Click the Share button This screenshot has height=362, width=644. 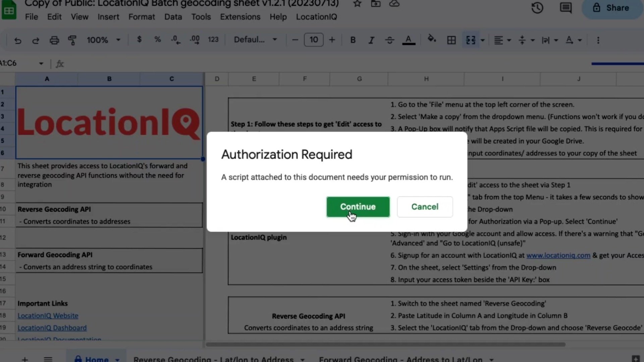pyautogui.click(x=612, y=8)
